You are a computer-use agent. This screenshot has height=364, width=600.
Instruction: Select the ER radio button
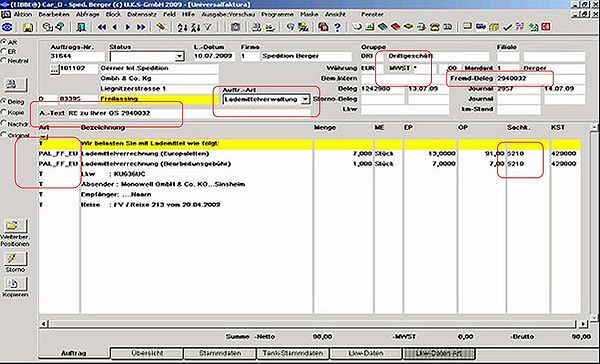coord(4,51)
